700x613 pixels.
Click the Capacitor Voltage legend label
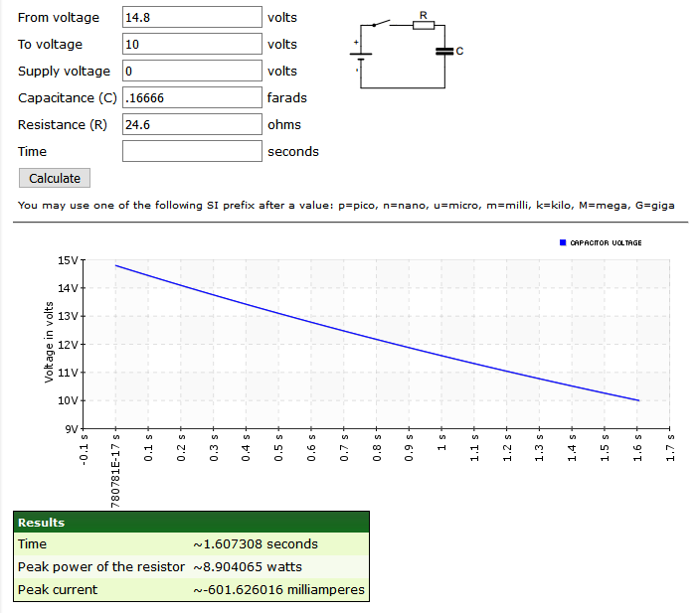(x=606, y=242)
